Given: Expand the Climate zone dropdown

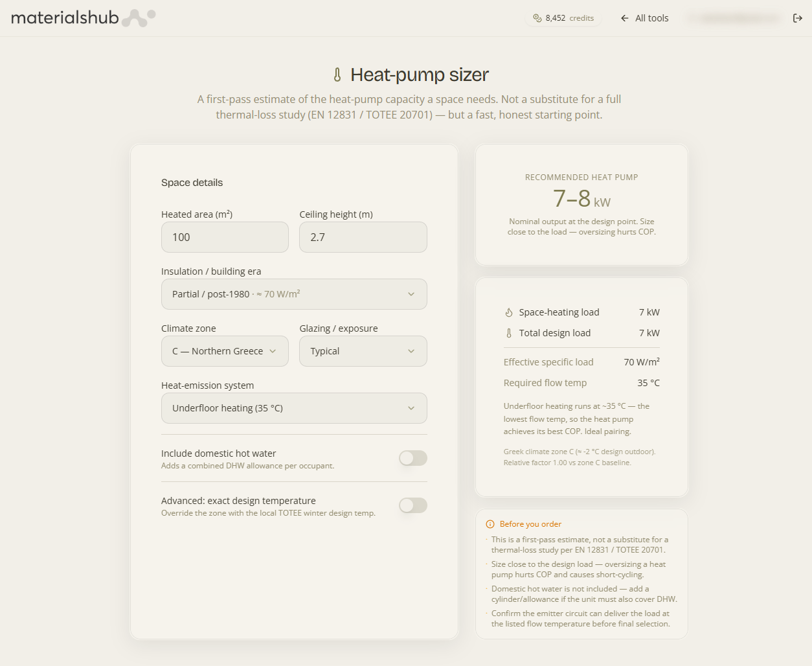Looking at the screenshot, I should click(225, 351).
